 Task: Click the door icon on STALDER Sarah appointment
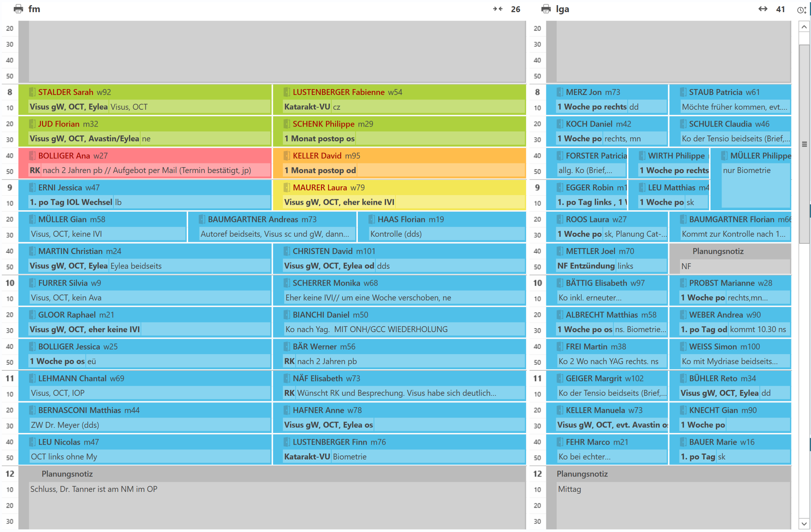tap(32, 92)
